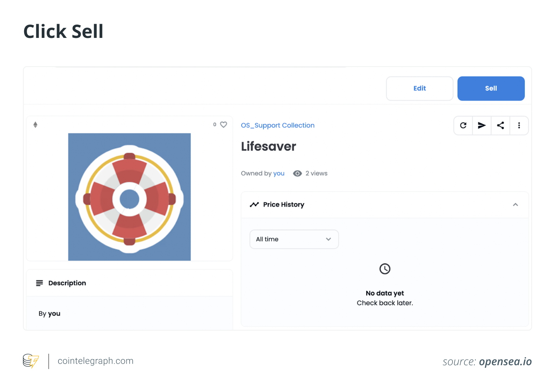Click the favorites count "0"
The height and width of the screenshot is (392, 555).
click(215, 124)
